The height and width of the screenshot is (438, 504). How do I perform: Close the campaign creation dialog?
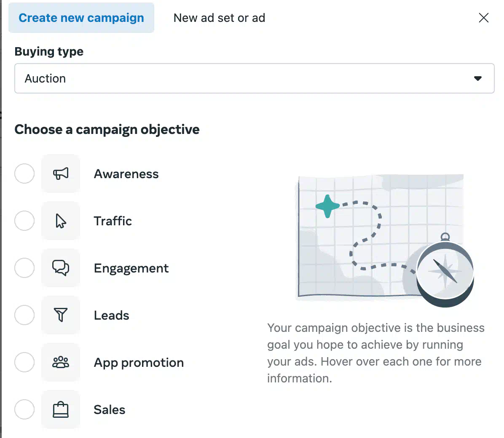tap(483, 18)
